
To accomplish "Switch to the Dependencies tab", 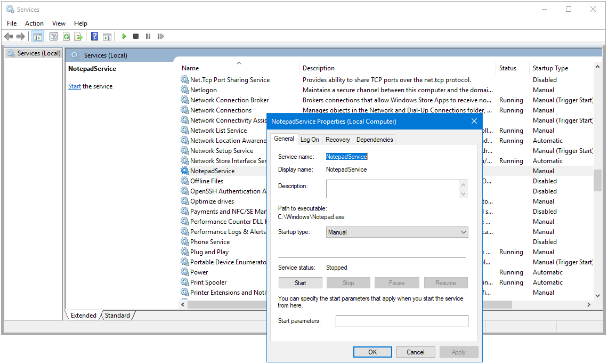I will [x=375, y=140].
